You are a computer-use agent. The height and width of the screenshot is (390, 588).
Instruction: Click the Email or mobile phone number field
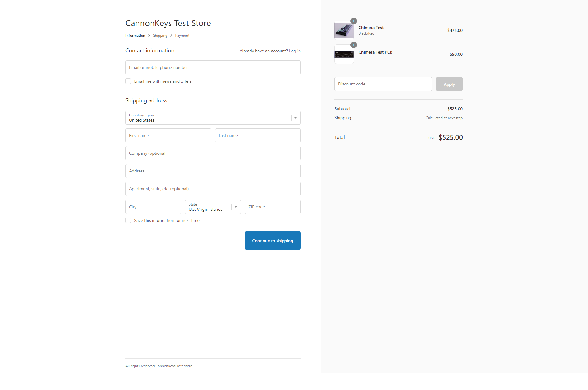[213, 67]
